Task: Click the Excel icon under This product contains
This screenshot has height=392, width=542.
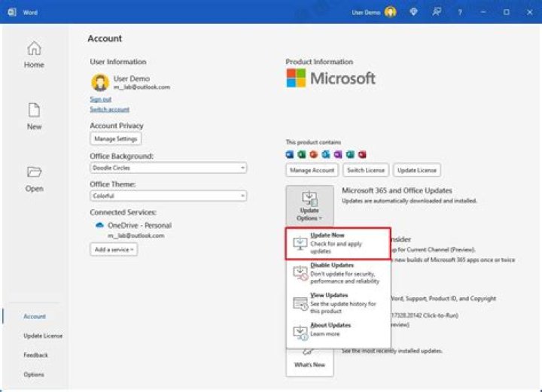Action: click(x=302, y=154)
